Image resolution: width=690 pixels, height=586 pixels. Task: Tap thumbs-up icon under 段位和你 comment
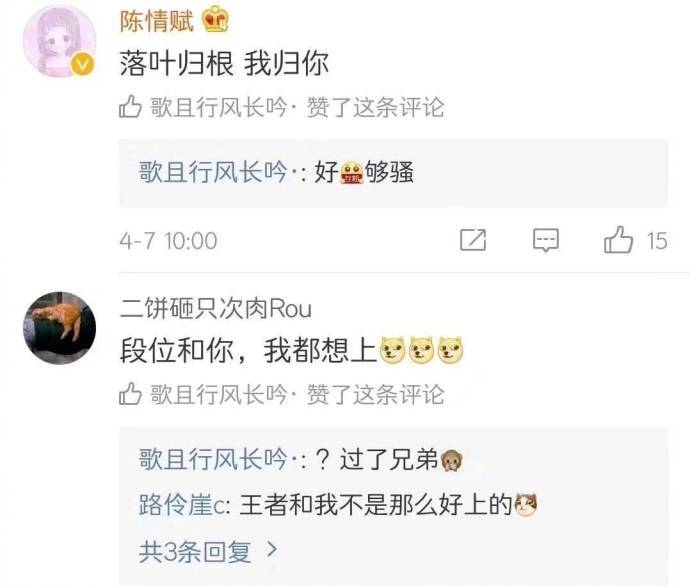coord(130,393)
